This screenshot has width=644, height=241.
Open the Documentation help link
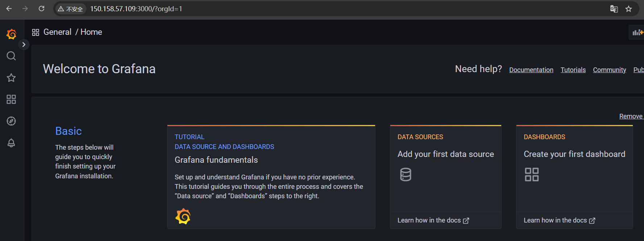pyautogui.click(x=531, y=70)
